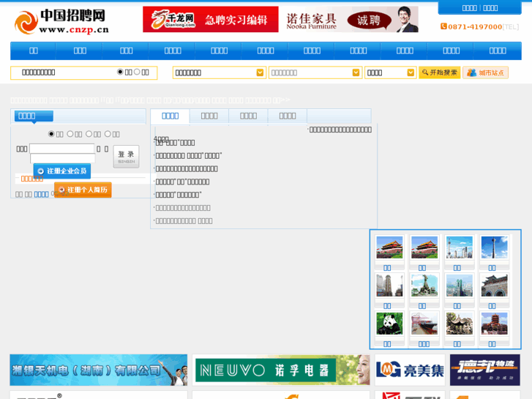This screenshot has height=399, width=532.
Task: Select the second login-type radio button
Action: [x=70, y=134]
